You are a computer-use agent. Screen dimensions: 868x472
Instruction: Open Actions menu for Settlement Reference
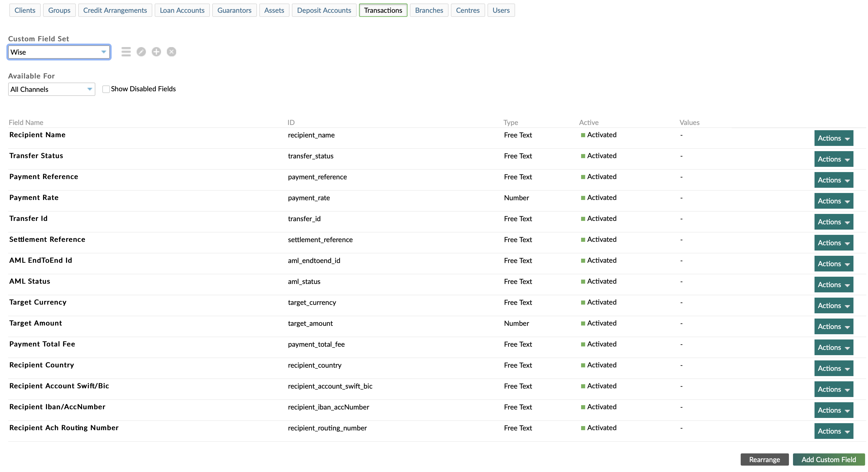834,243
